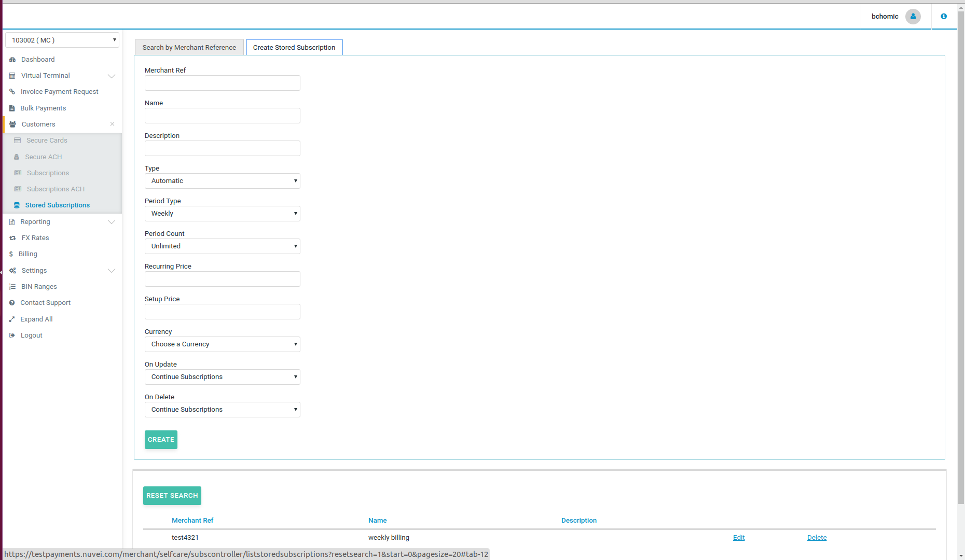This screenshot has height=560, width=965.
Task: Open the Currency dropdown
Action: (222, 344)
